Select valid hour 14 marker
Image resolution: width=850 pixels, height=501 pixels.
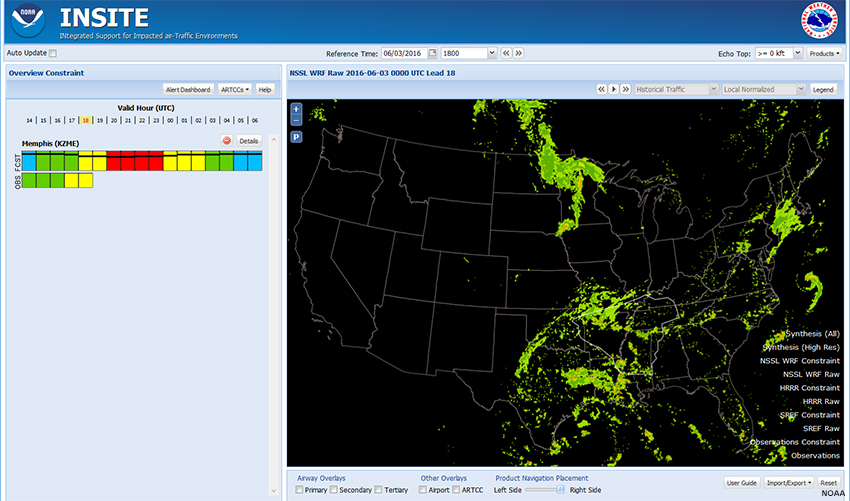29,120
